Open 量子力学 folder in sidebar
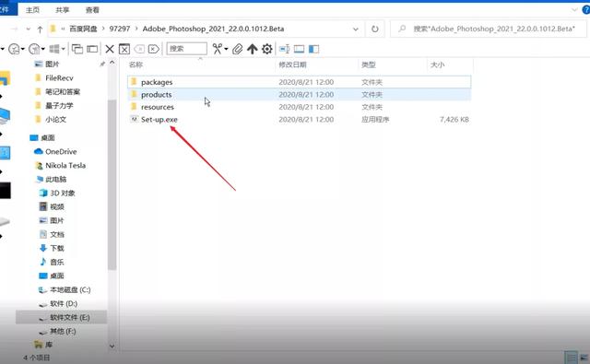Image resolution: width=590 pixels, height=364 pixels. [59, 106]
